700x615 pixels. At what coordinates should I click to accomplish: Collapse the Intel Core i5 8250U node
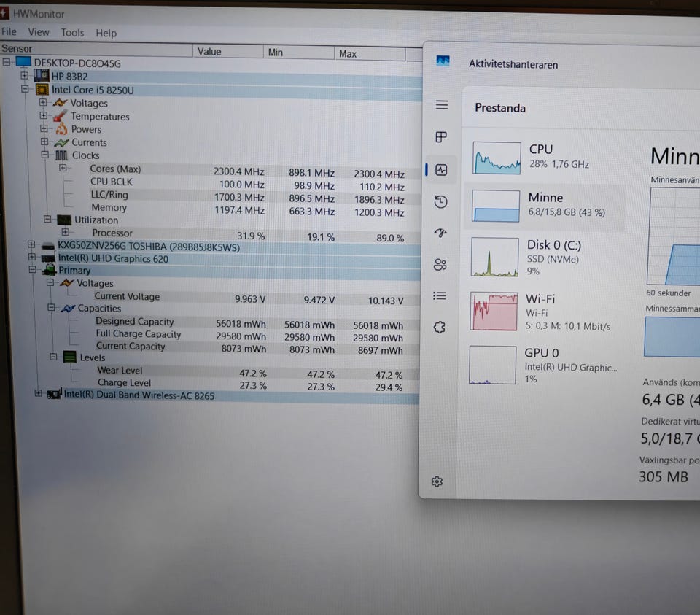click(25, 89)
